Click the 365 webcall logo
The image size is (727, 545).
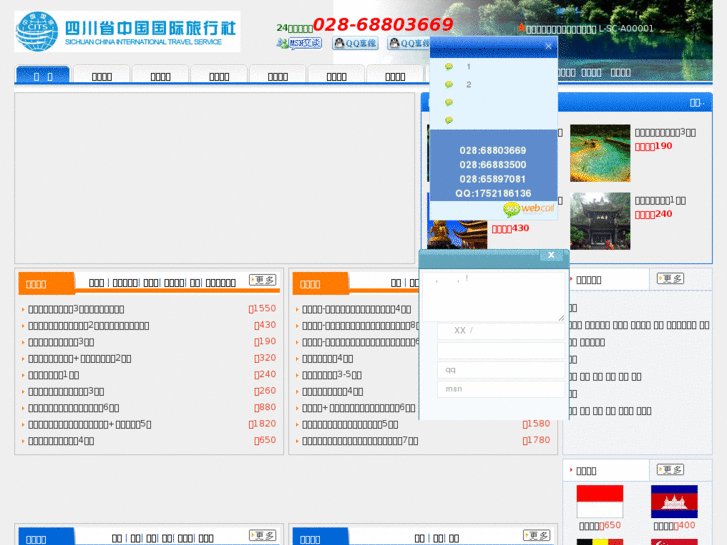pyautogui.click(x=529, y=209)
